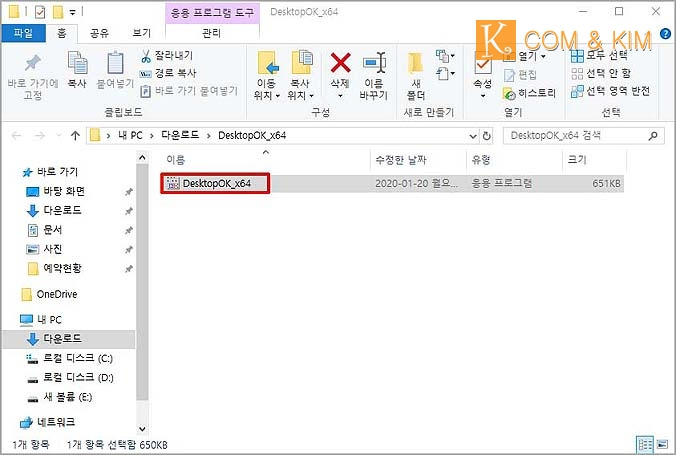Open Local Disk (D:) in the sidebar
676x455 pixels.
70,378
